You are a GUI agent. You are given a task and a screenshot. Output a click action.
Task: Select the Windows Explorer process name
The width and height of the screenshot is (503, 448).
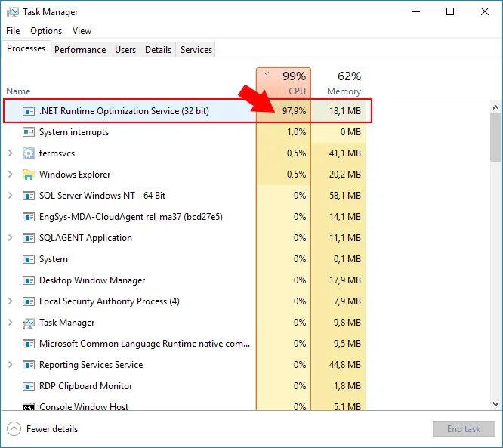75,175
